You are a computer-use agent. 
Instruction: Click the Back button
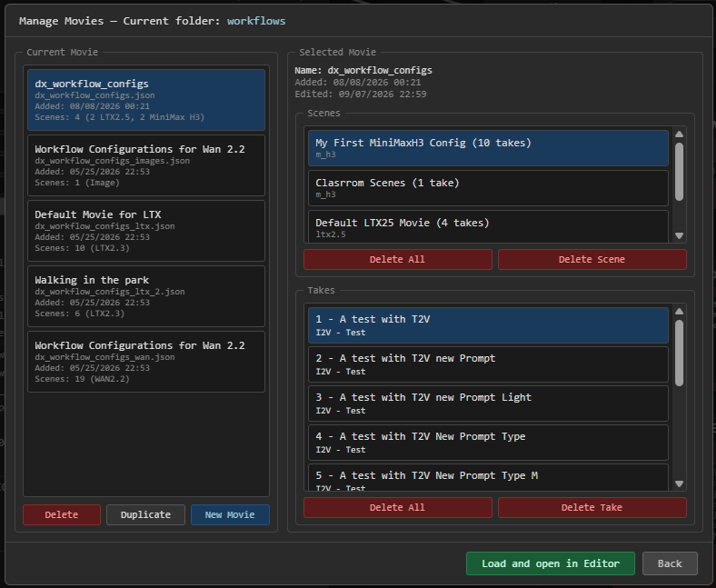(670, 563)
